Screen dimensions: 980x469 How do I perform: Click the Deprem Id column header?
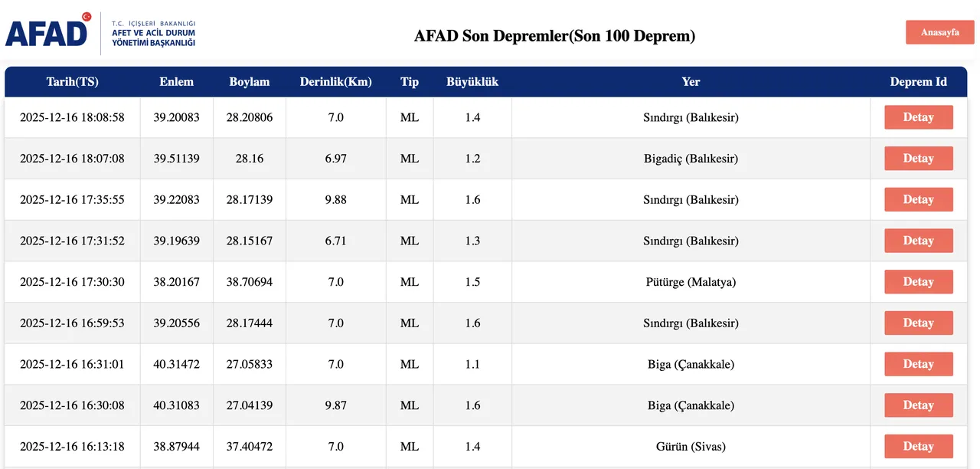pos(918,81)
